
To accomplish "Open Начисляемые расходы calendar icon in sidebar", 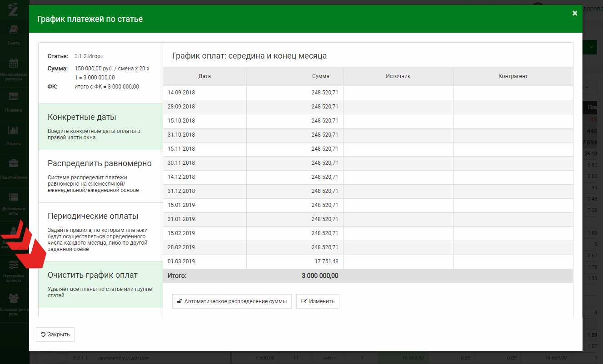I will [x=14, y=63].
